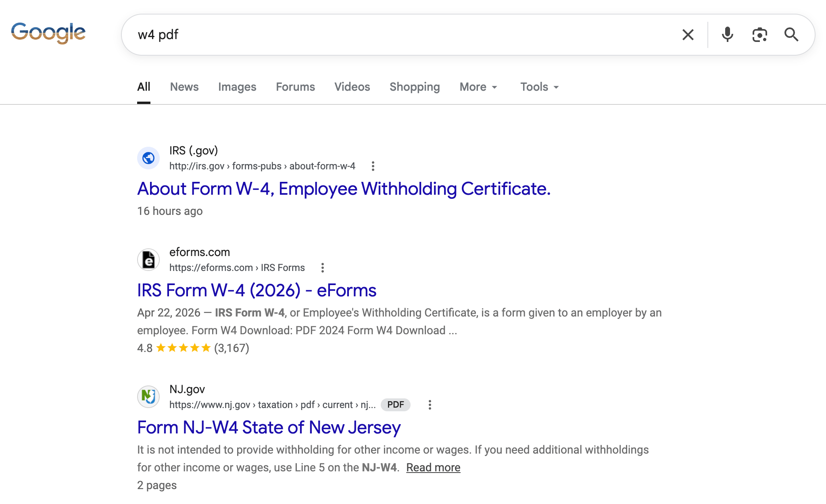Open About Form W-4 Employee Withholding Certificate link
Image resolution: width=826 pixels, height=504 pixels.
[344, 189]
